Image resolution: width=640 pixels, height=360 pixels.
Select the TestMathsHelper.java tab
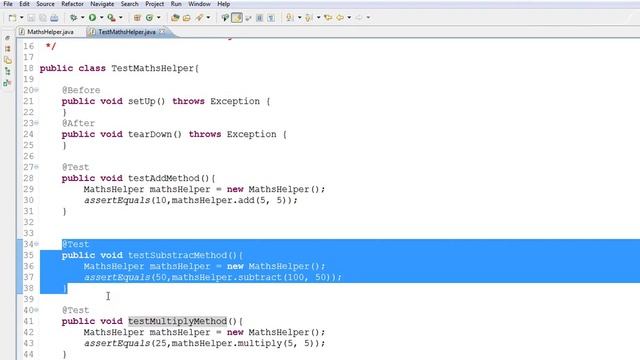[x=127, y=32]
